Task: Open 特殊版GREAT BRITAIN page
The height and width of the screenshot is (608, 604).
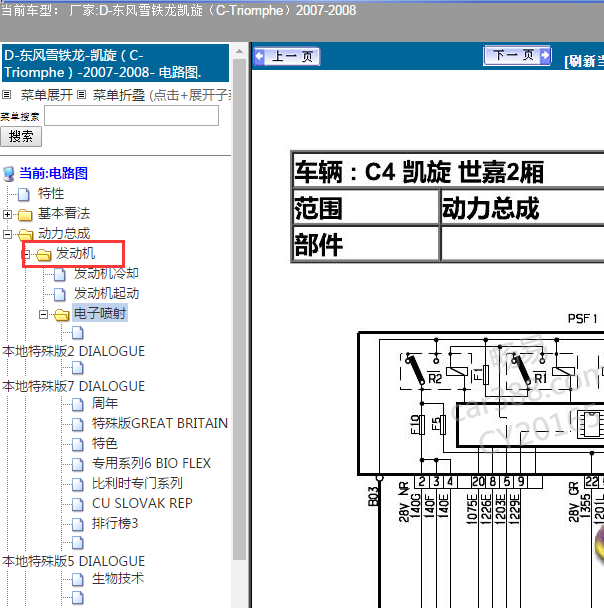Action: (x=160, y=423)
